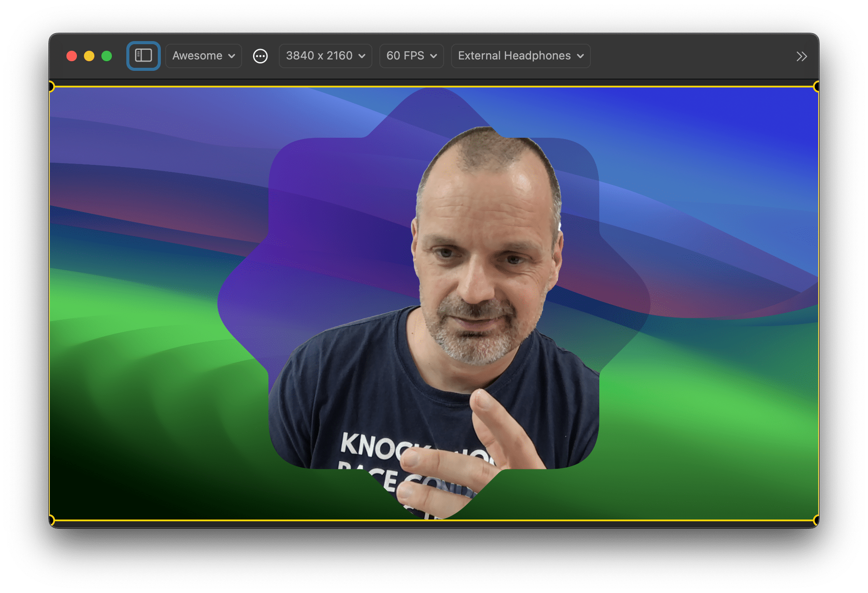Click the left yellow frame border line

click(x=50, y=306)
